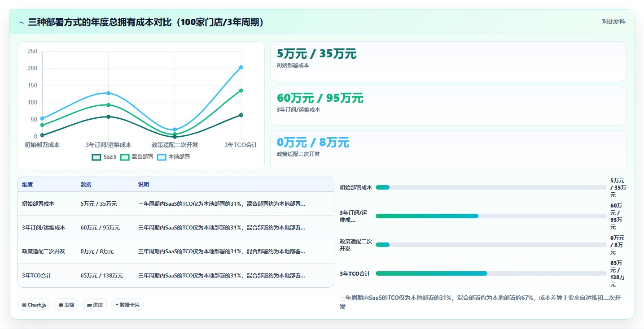Click the Chart.js tag chip
The width and height of the screenshot is (644, 329).
point(34,305)
